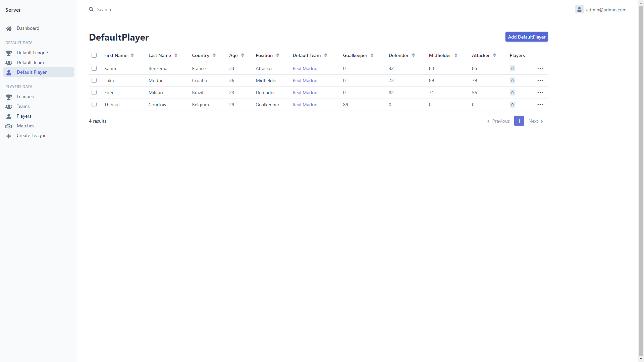
Task: Sort by Position using the sort arrows
Action: [278, 55]
